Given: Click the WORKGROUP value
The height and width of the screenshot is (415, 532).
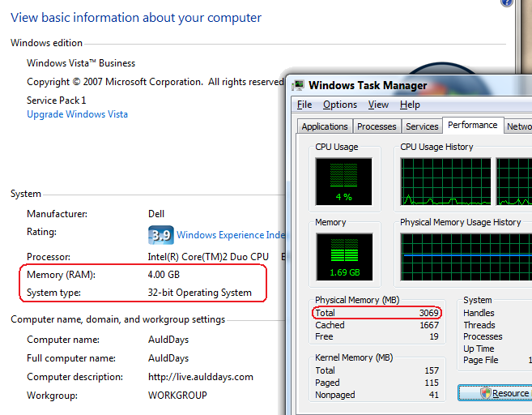Looking at the screenshot, I should pos(177,396).
